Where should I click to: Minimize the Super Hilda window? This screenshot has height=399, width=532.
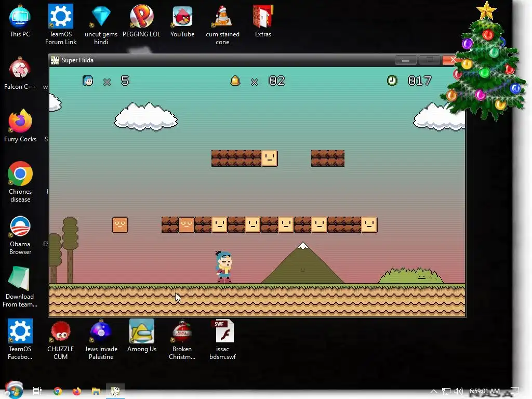(405, 60)
